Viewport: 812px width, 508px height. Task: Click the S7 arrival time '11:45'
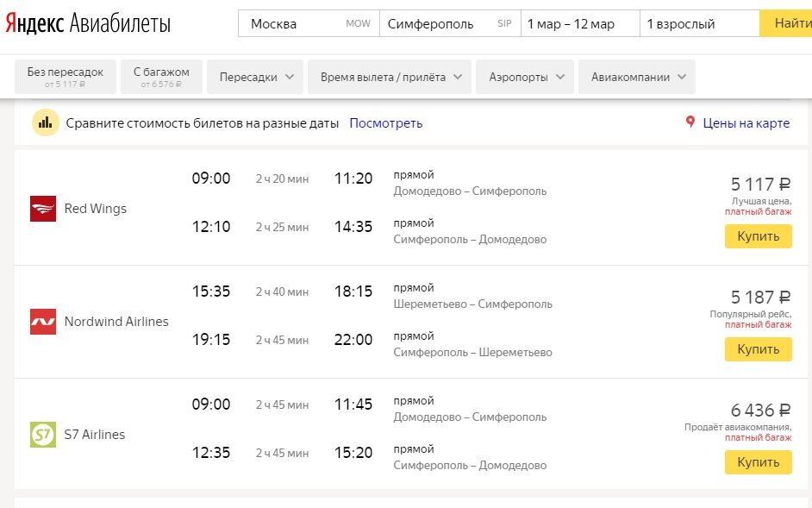[x=353, y=405]
